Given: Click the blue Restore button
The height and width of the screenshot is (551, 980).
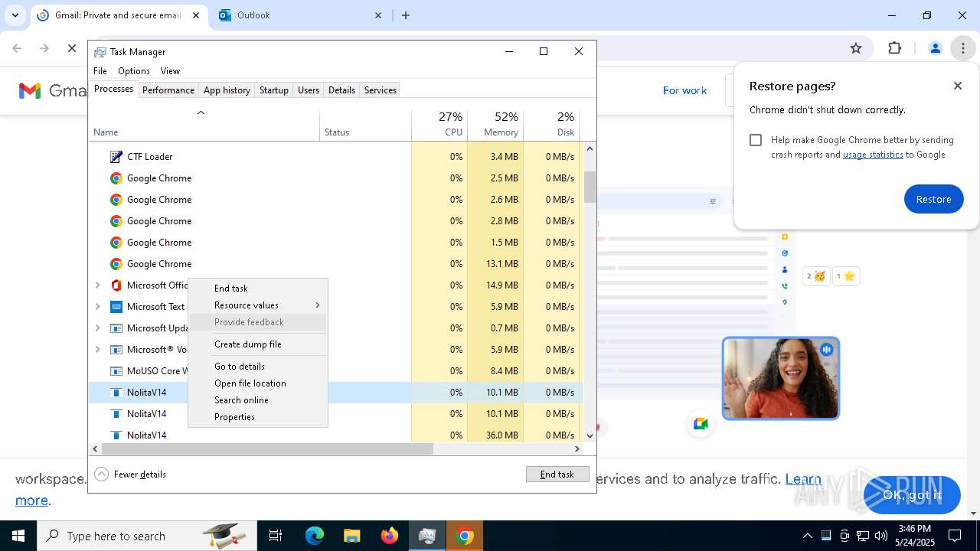Looking at the screenshot, I should (x=933, y=199).
